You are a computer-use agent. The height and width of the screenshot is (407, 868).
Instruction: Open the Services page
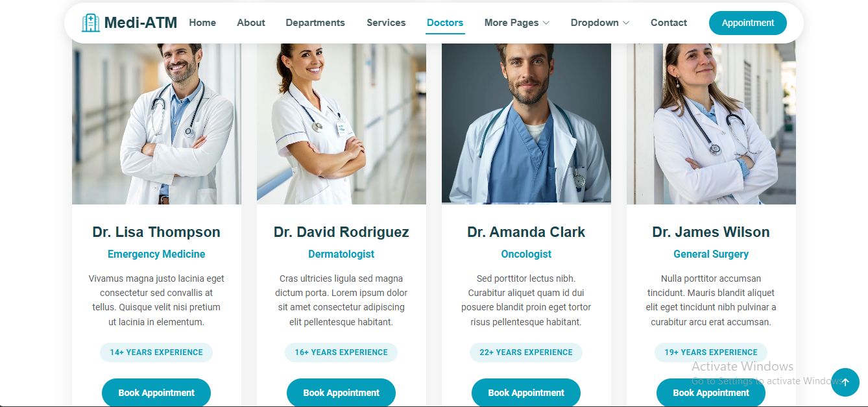[386, 23]
